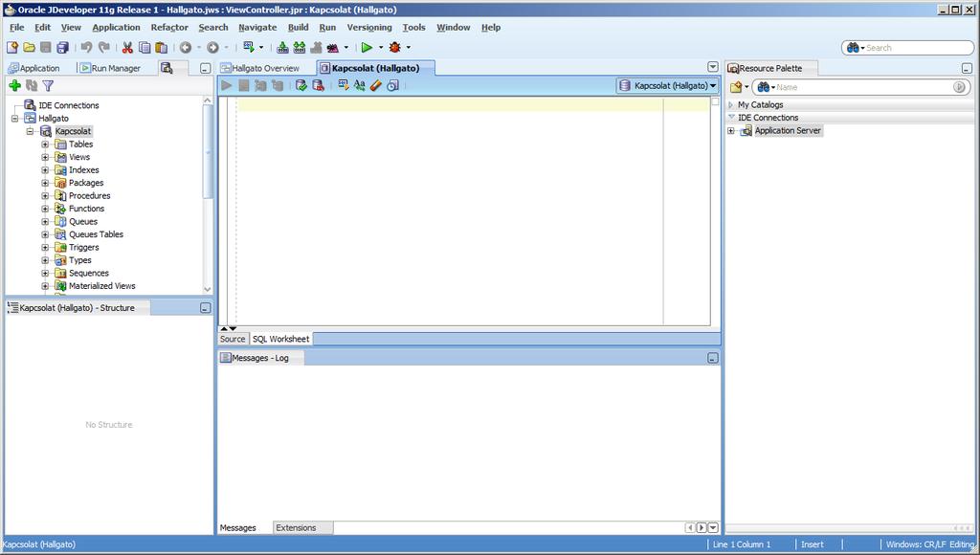The height and width of the screenshot is (555, 980).
Task: Click the Unshared SQL Worksheet icon
Action: [344, 85]
